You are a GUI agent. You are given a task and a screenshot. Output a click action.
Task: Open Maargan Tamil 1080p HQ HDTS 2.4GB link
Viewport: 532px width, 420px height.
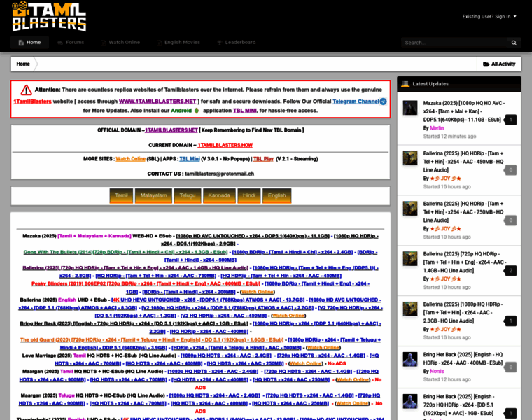(x=213, y=372)
